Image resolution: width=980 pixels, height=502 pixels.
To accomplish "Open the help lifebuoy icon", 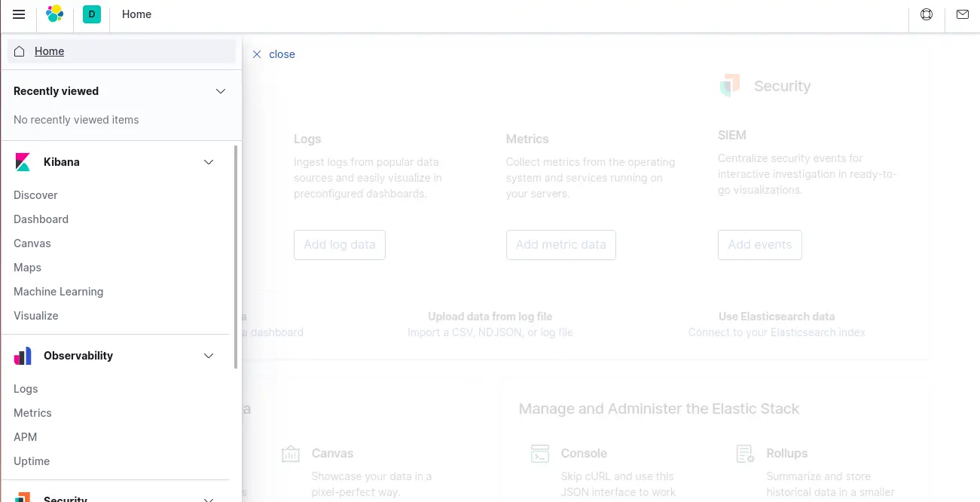I will (x=927, y=14).
